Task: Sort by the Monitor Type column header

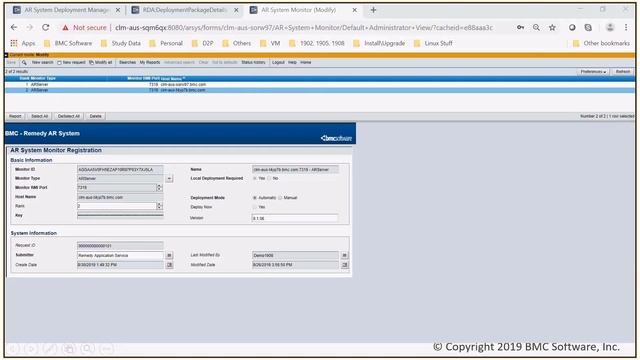Action: coord(42,78)
